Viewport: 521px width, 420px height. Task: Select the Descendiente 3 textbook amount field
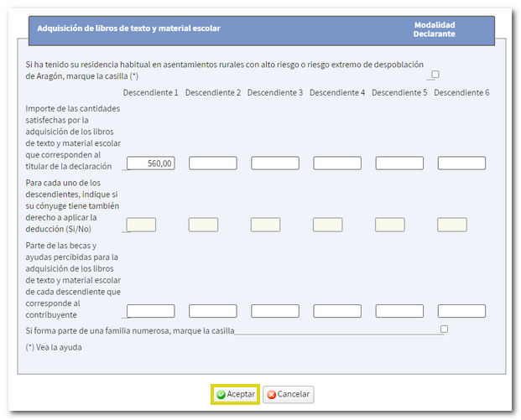pos(275,163)
